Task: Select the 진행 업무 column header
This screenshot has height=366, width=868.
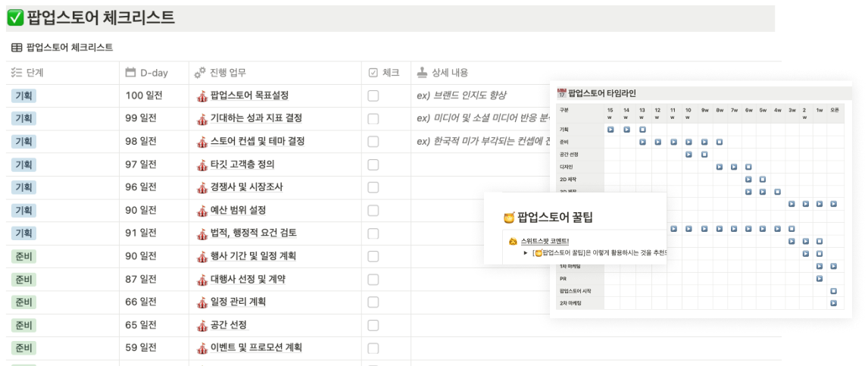Action: point(275,73)
